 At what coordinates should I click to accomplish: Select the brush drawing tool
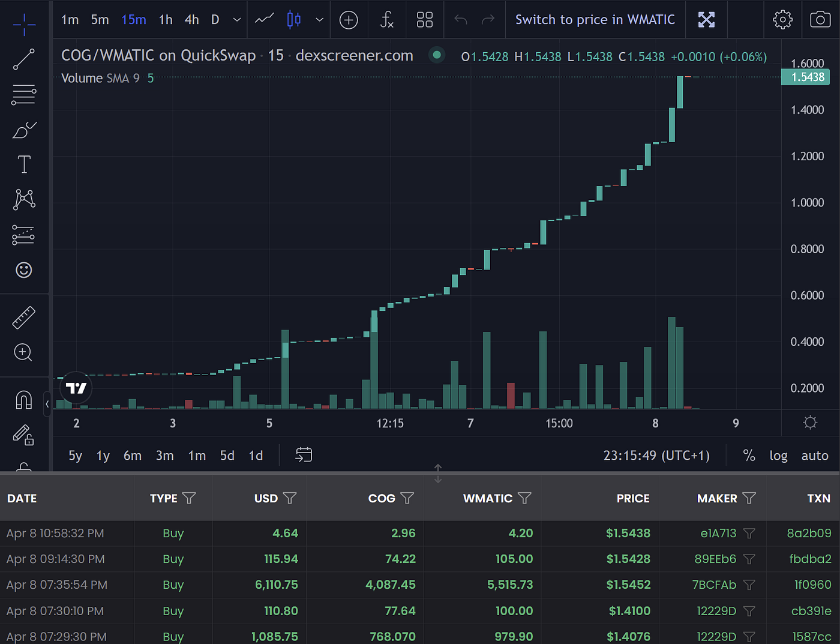click(x=24, y=130)
